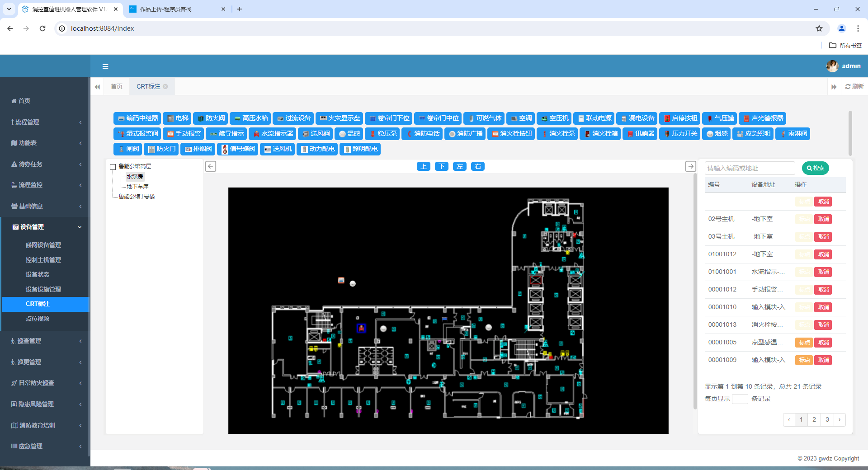Image resolution: width=868 pixels, height=470 pixels.
Task: Select the 启停按钮 device tool
Action: pos(679,118)
